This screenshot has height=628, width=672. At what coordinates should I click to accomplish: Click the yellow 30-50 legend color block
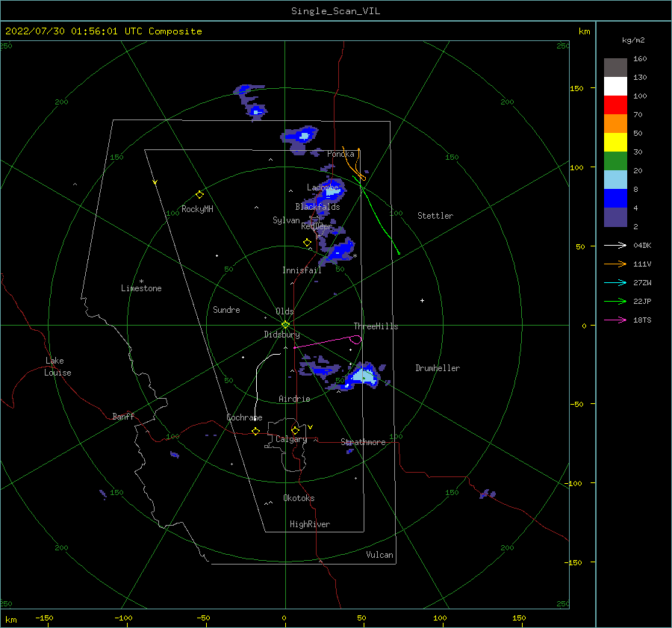coord(615,143)
